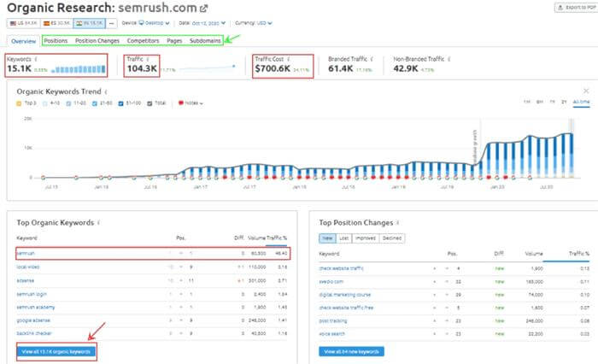Open the 'semrush academy' keyword link

click(x=36, y=307)
